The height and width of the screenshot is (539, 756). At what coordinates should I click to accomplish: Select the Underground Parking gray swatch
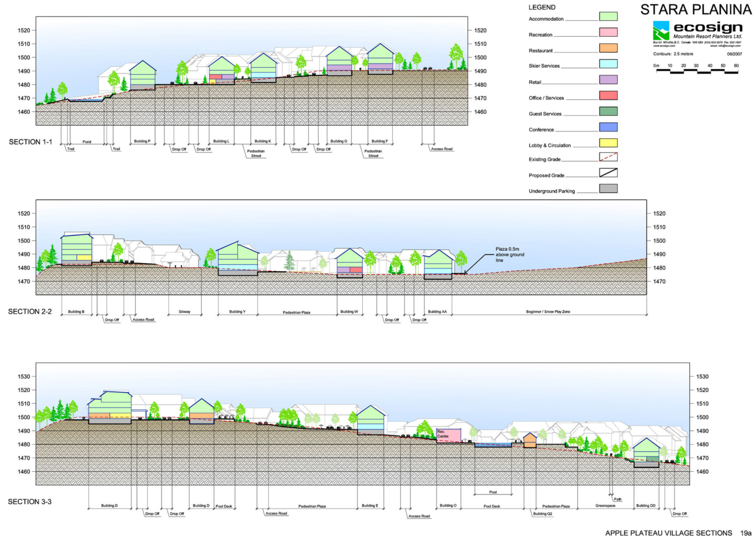pyautogui.click(x=608, y=188)
